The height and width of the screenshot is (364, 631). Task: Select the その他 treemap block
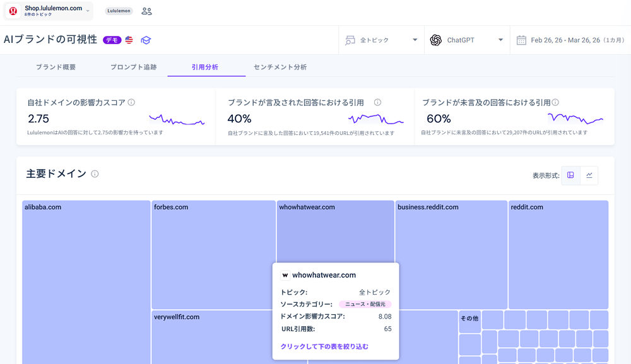469,321
